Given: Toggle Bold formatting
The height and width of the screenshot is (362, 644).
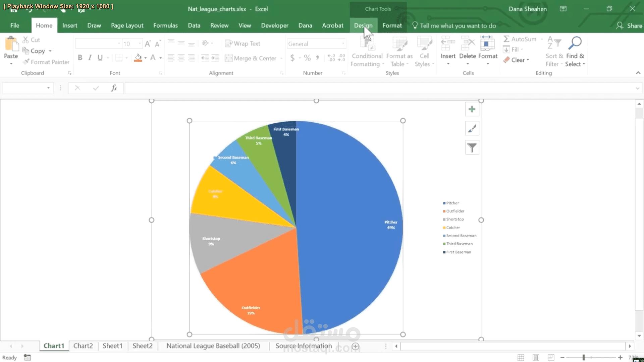Looking at the screenshot, I should [80, 58].
